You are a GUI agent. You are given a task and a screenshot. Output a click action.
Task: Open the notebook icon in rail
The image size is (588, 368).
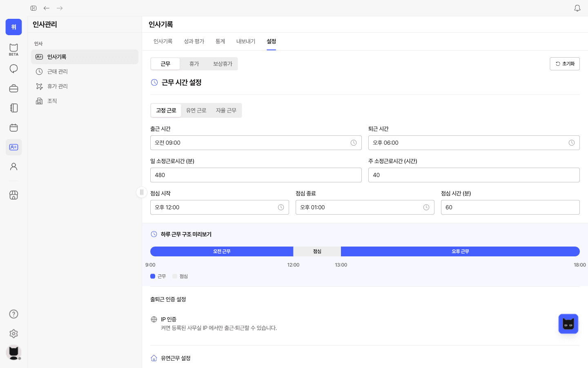click(13, 108)
